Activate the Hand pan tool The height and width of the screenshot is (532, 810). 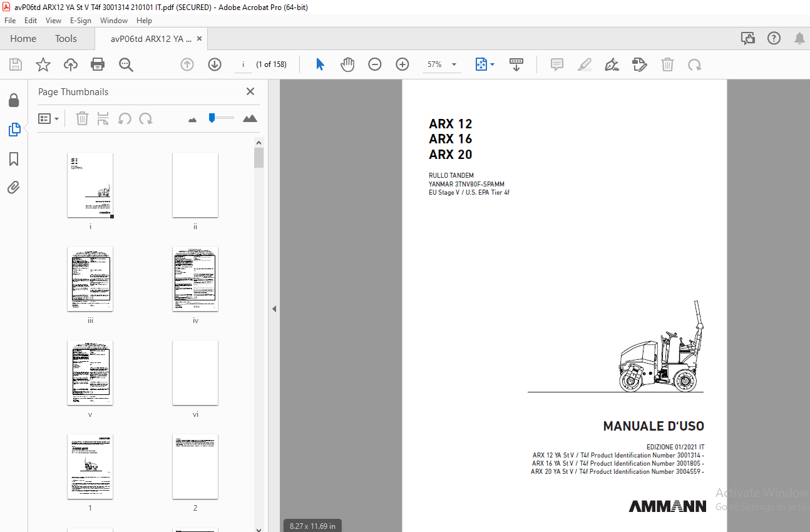(x=347, y=64)
